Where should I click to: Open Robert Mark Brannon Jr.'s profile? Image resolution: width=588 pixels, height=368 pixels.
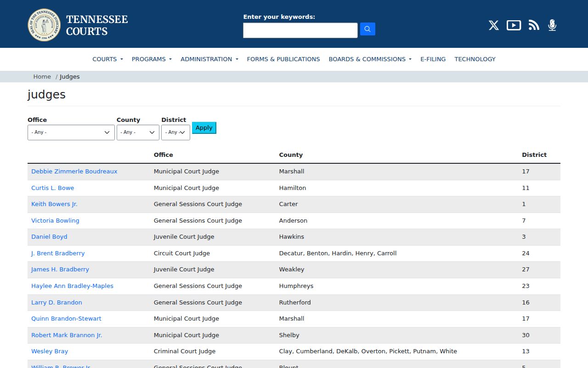67,335
